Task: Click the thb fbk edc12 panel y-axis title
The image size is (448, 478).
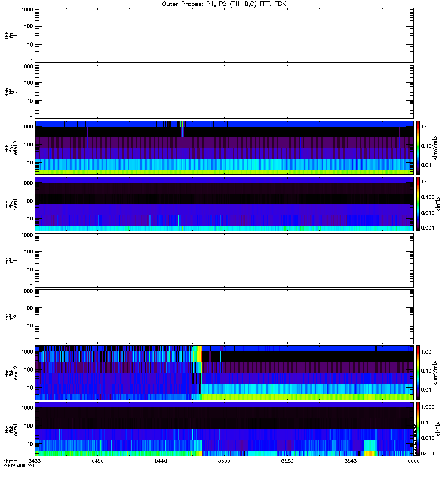Action: (x=11, y=148)
